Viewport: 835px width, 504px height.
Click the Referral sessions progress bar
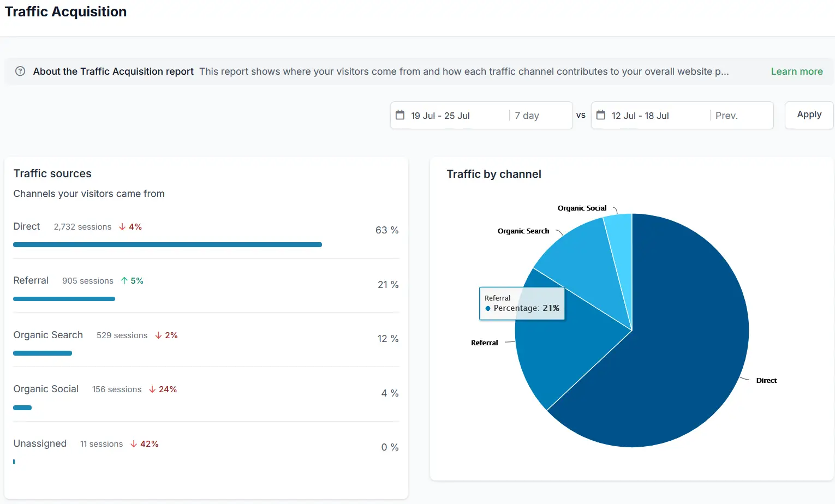64,299
